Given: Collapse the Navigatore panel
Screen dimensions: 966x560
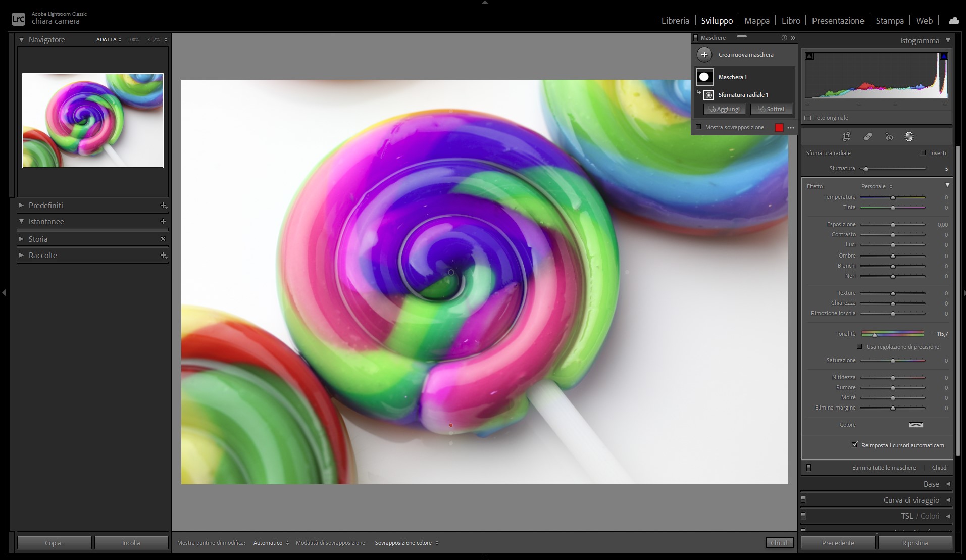Looking at the screenshot, I should click(x=21, y=39).
